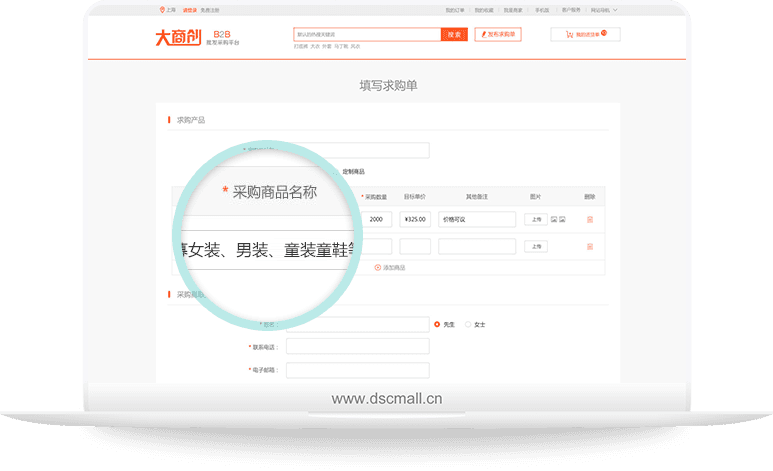Viewport: 773px width, 471px height.
Task: Edit the price field showing ¥325.00
Action: (x=415, y=219)
